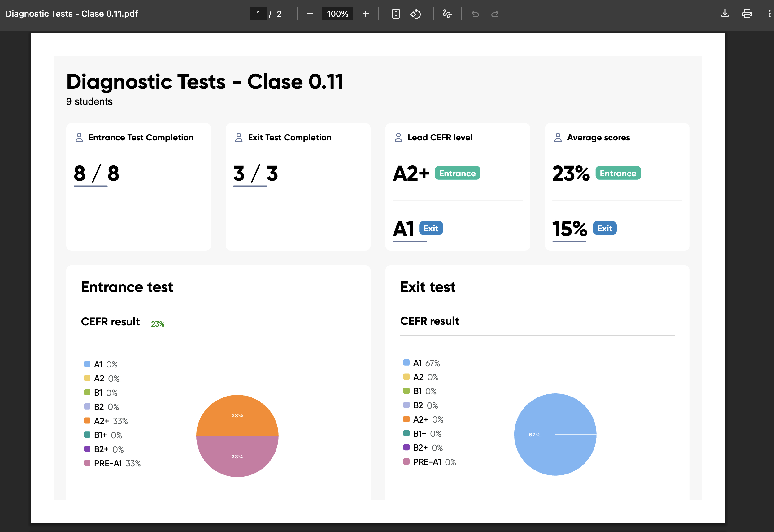
Task: Click the 100% zoom level field
Action: pos(337,14)
